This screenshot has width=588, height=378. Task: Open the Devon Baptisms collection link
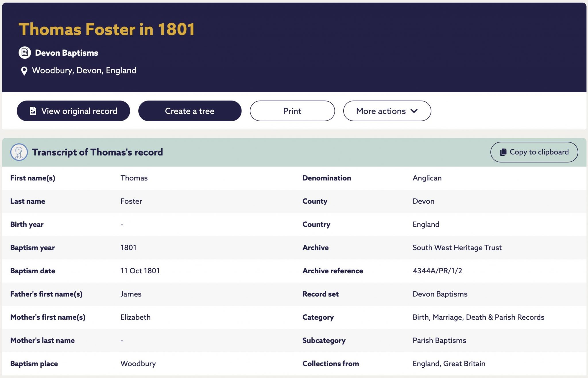click(67, 53)
